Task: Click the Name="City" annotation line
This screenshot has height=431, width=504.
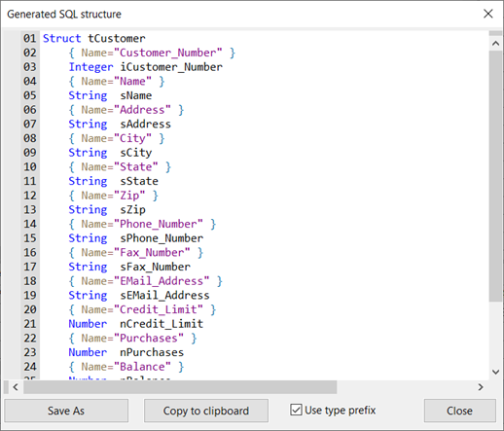Action: click(x=117, y=138)
